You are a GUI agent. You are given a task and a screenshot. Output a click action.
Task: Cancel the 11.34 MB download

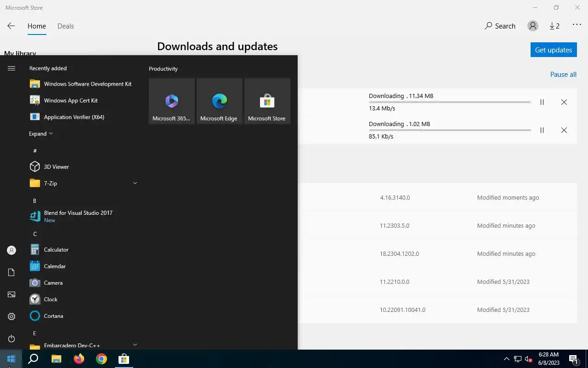(x=564, y=102)
